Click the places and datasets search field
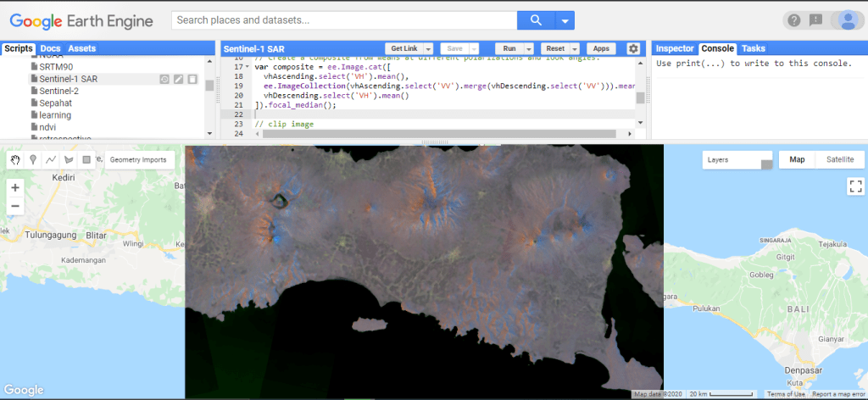The height and width of the screenshot is (400, 868). coord(343,20)
